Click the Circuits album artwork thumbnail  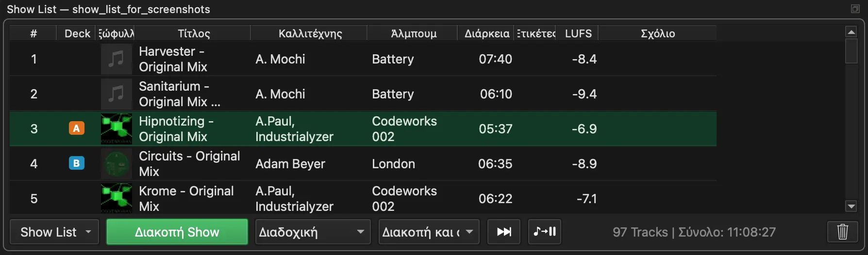point(117,164)
